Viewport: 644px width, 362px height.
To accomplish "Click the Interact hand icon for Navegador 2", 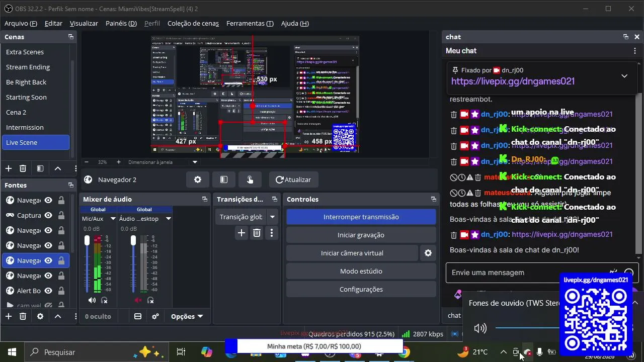I will (x=250, y=179).
